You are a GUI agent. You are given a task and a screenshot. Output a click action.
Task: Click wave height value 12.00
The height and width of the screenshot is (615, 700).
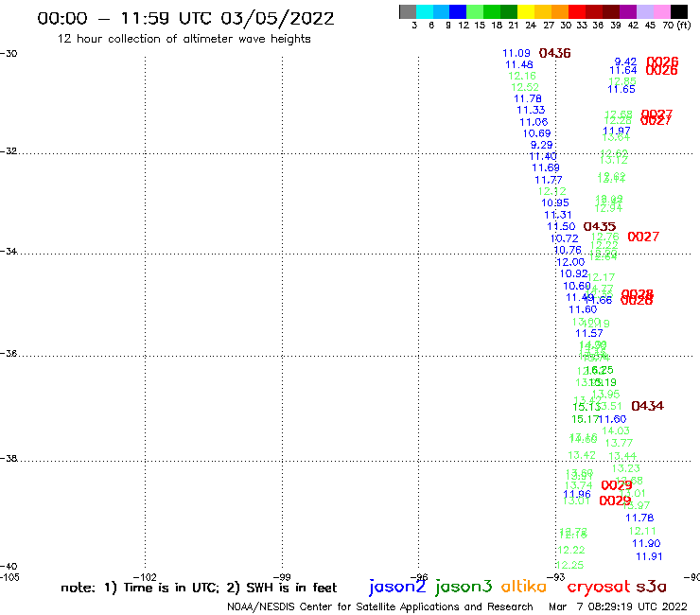570,262
